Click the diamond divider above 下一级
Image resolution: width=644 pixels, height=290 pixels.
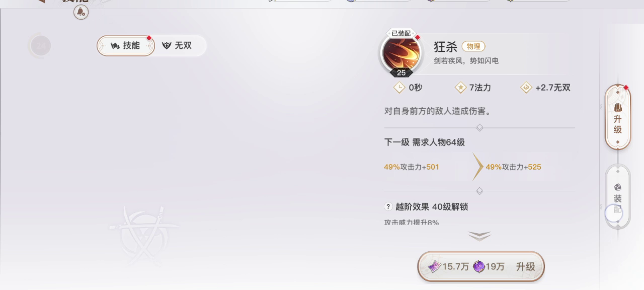tap(479, 128)
